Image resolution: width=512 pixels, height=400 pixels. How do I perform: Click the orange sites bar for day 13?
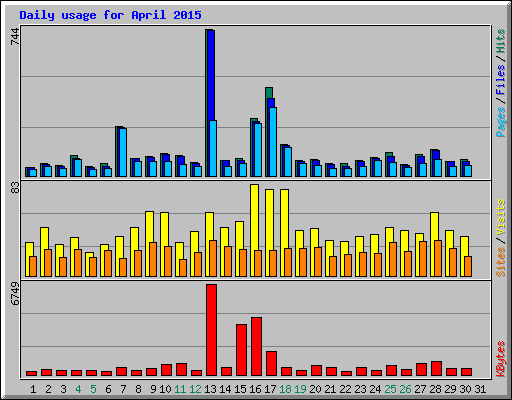coord(213,258)
